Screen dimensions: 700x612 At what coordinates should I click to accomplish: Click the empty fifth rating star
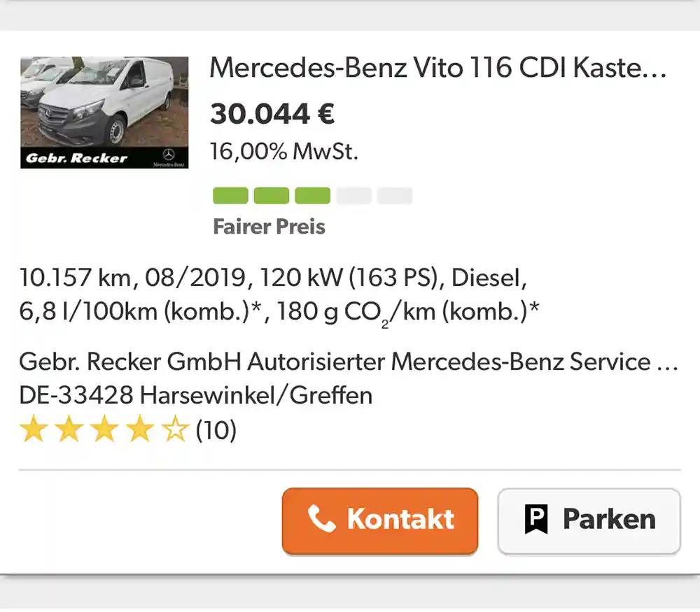(x=175, y=430)
